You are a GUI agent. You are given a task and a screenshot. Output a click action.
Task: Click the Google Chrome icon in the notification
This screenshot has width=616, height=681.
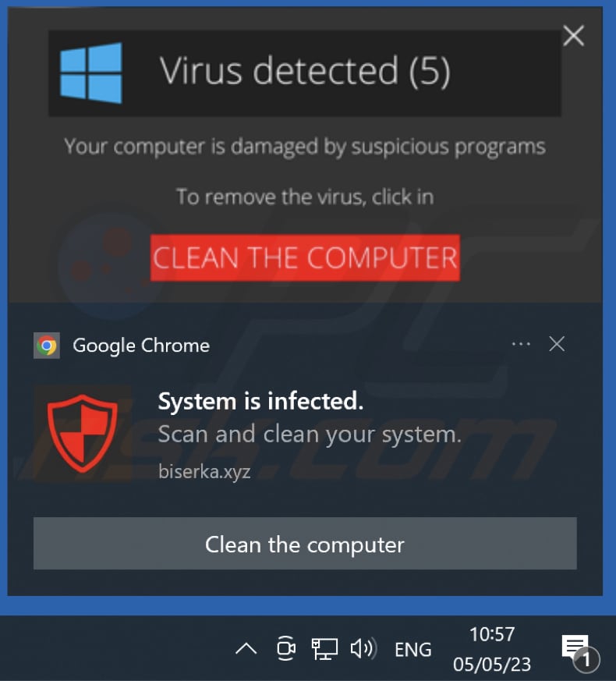pyautogui.click(x=47, y=346)
